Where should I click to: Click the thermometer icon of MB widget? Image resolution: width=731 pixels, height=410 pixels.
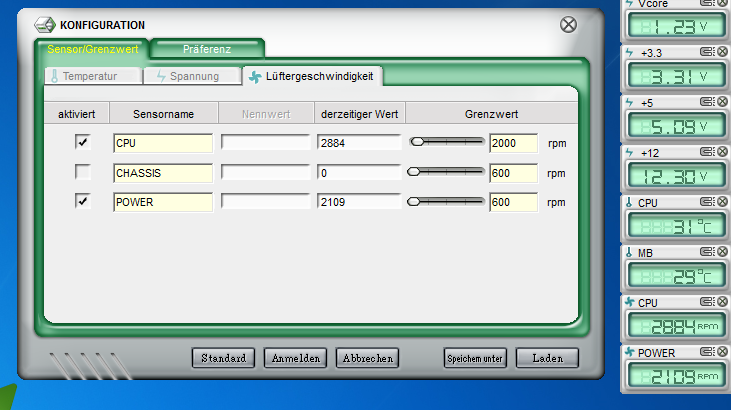pos(629,252)
